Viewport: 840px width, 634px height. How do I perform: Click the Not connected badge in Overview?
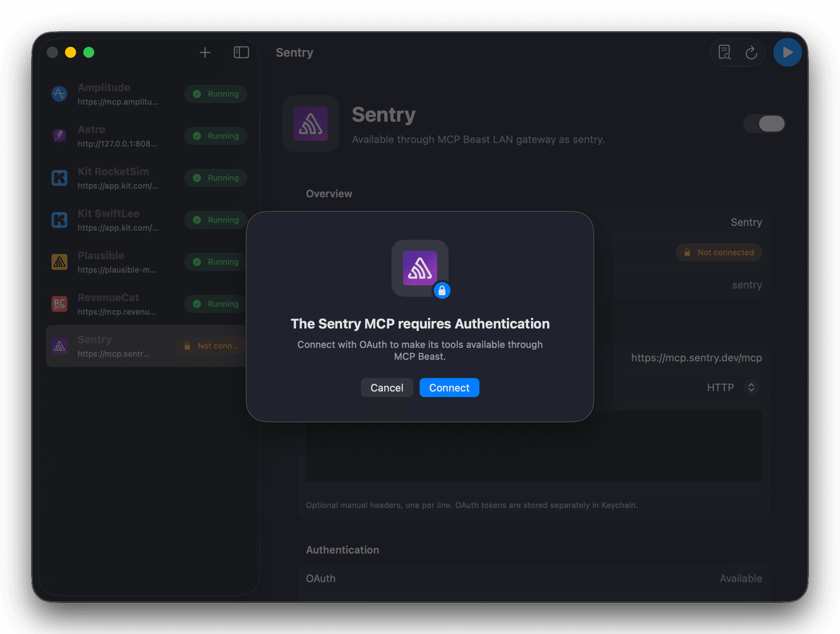(x=719, y=252)
